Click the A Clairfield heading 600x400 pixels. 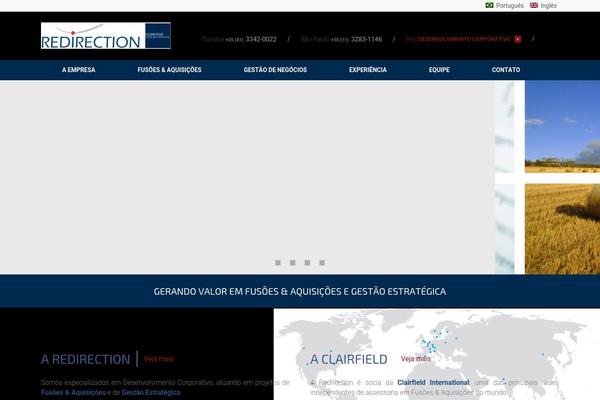pos(349,359)
